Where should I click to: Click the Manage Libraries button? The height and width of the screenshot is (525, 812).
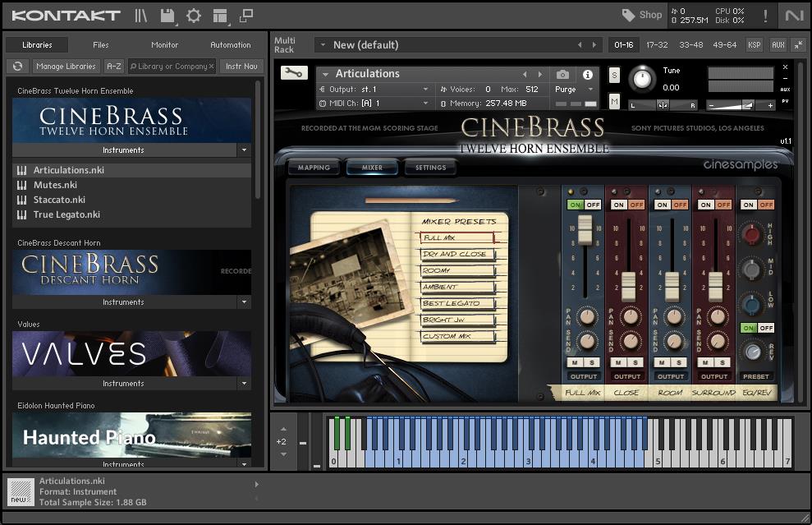pyautogui.click(x=67, y=67)
